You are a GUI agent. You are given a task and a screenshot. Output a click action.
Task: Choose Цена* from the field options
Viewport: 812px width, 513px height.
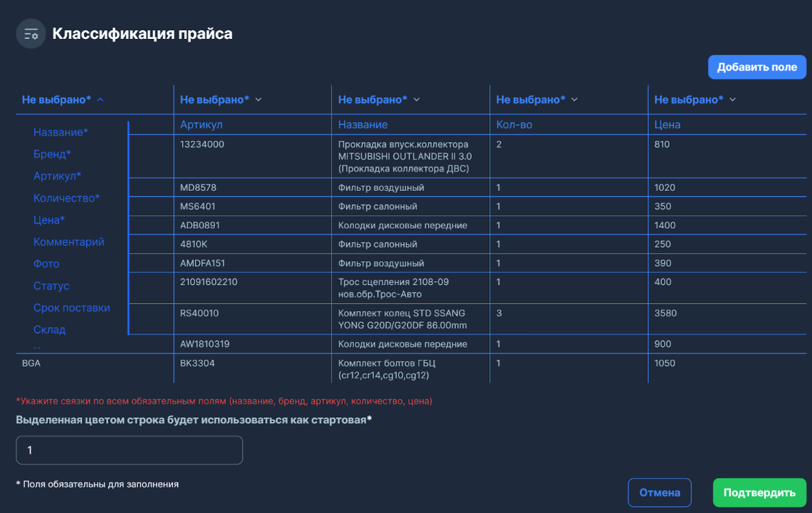pos(49,220)
